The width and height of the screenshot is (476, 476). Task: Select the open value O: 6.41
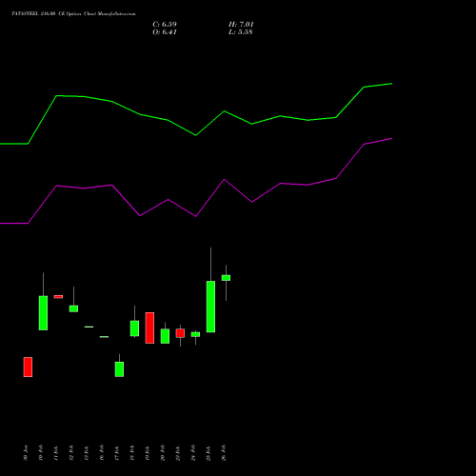click(x=165, y=32)
